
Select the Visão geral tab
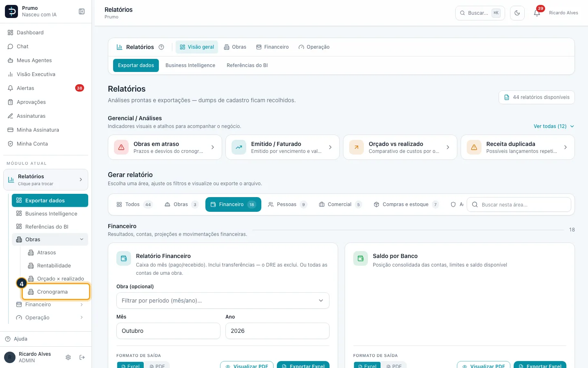[197, 47]
